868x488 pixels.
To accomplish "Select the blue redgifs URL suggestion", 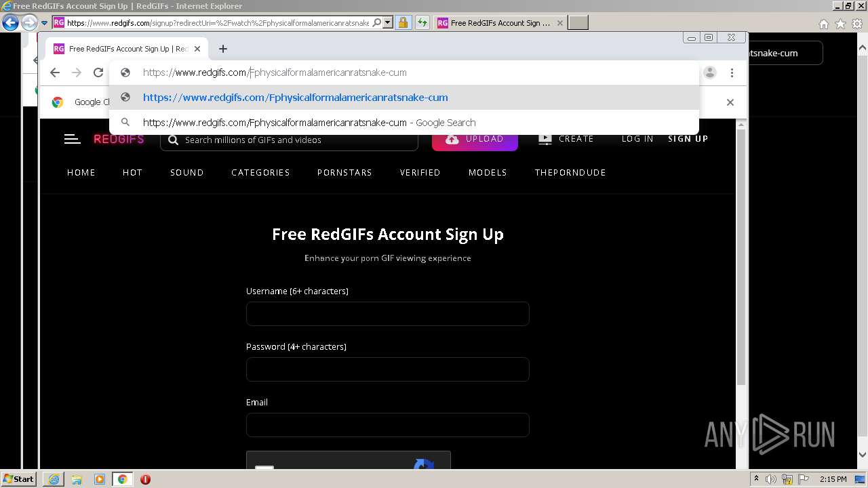I will pos(404,98).
